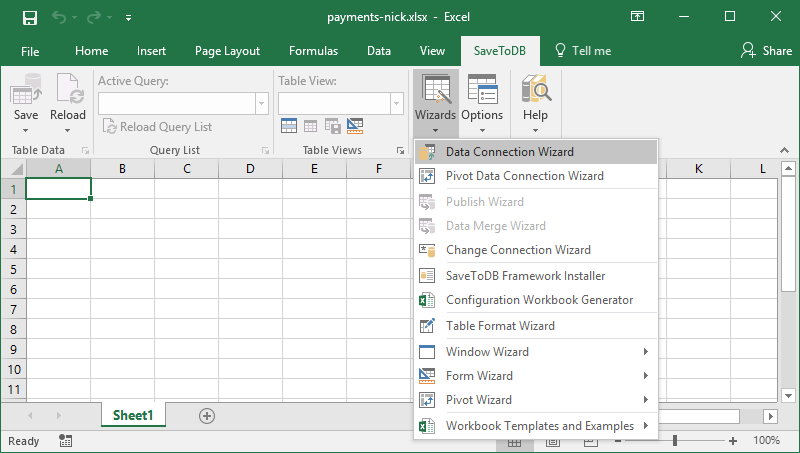Image resolution: width=800 pixels, height=453 pixels.
Task: Click the Wizards ribbon button
Action: pos(435,104)
